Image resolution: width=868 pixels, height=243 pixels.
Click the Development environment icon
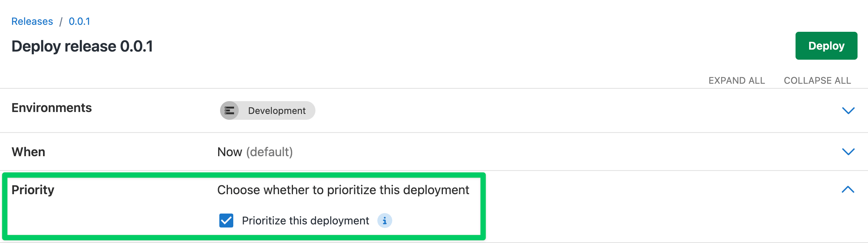(x=229, y=111)
